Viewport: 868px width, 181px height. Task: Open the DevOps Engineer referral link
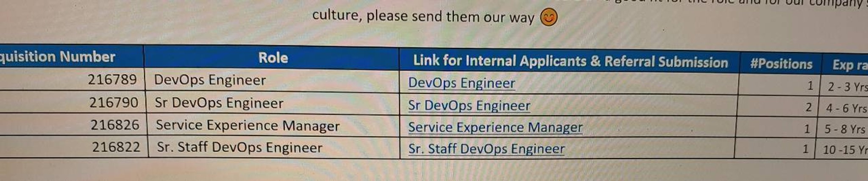[x=462, y=83]
